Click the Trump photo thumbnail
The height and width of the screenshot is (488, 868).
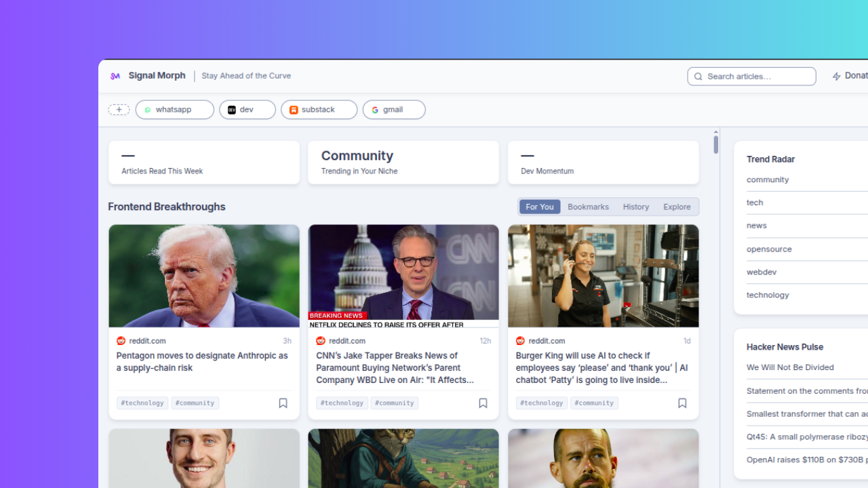coord(204,277)
